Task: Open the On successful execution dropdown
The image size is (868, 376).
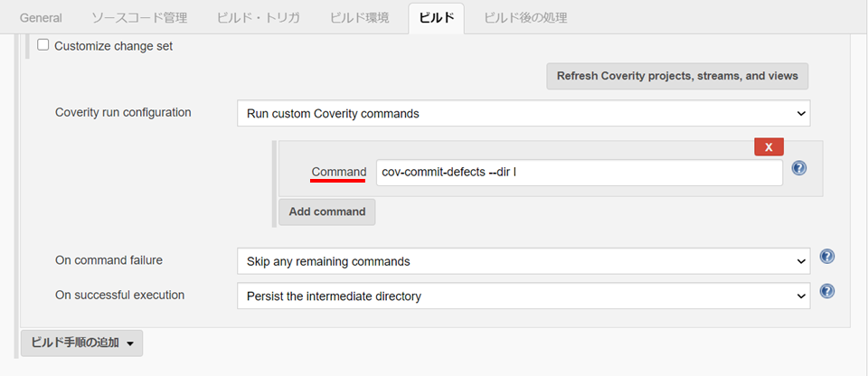Action: coord(523,296)
